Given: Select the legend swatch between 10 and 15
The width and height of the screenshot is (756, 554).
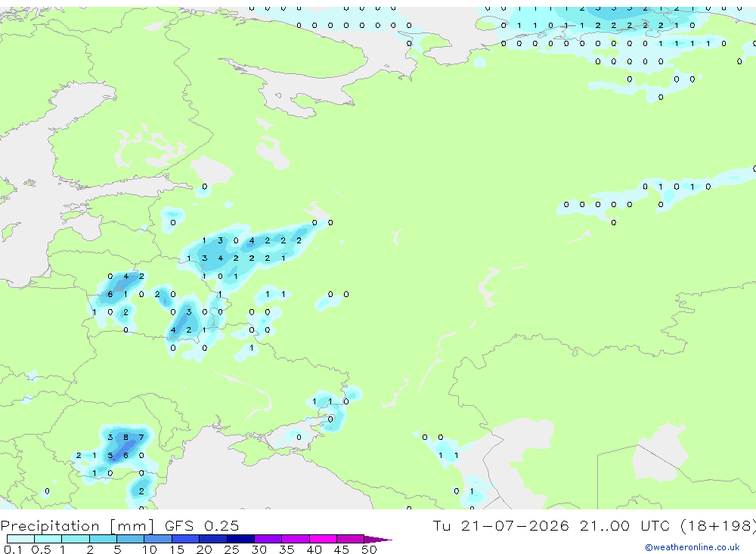Looking at the screenshot, I should click(158, 539).
